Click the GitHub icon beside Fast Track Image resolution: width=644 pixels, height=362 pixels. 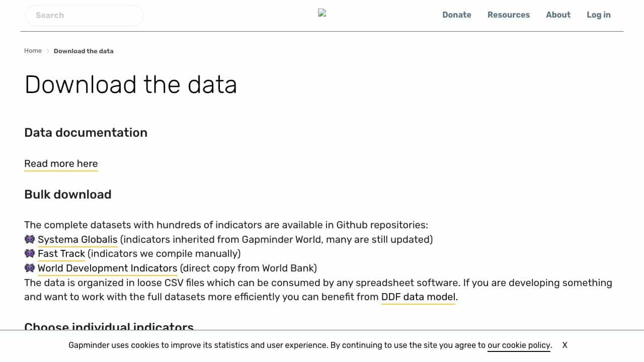click(30, 253)
